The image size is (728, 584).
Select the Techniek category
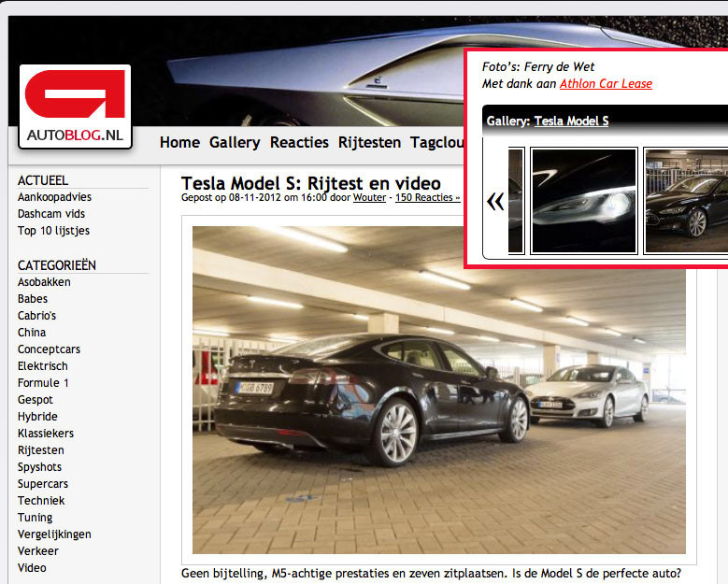pyautogui.click(x=41, y=501)
